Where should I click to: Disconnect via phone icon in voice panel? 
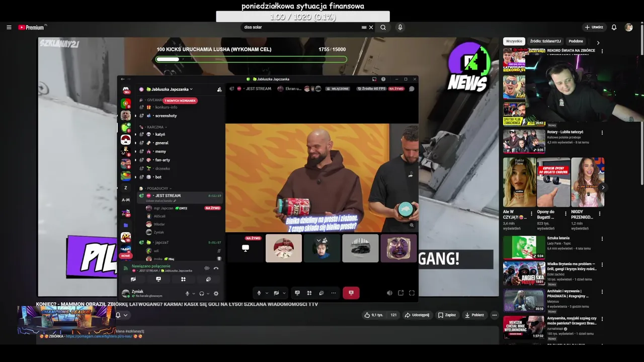216,268
